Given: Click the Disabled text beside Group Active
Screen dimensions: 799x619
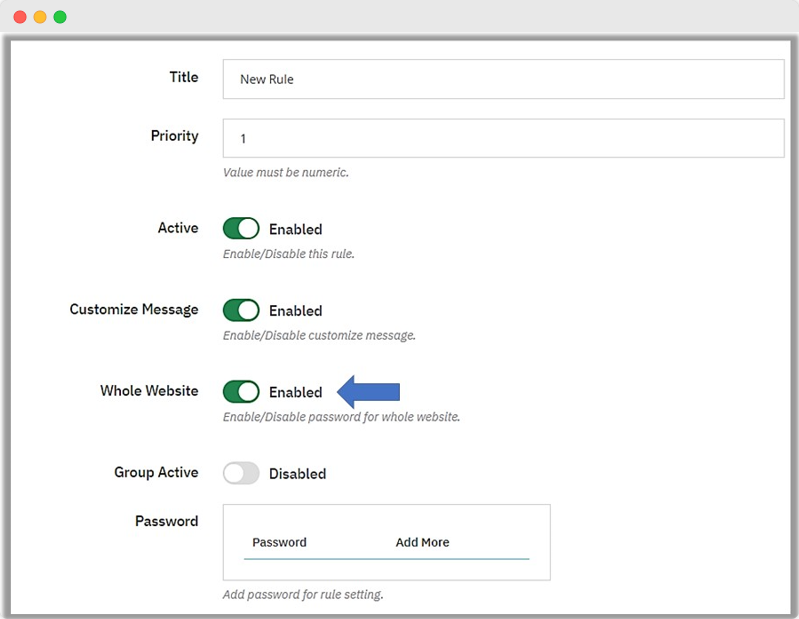Looking at the screenshot, I should click(x=297, y=474).
